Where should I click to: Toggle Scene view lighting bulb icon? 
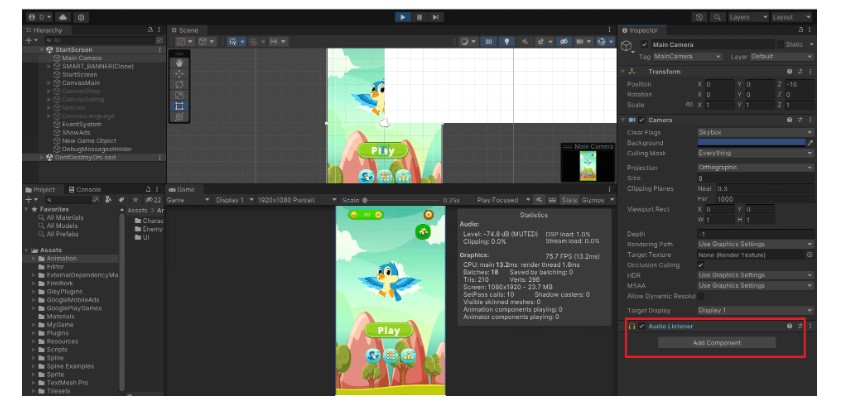(x=506, y=42)
